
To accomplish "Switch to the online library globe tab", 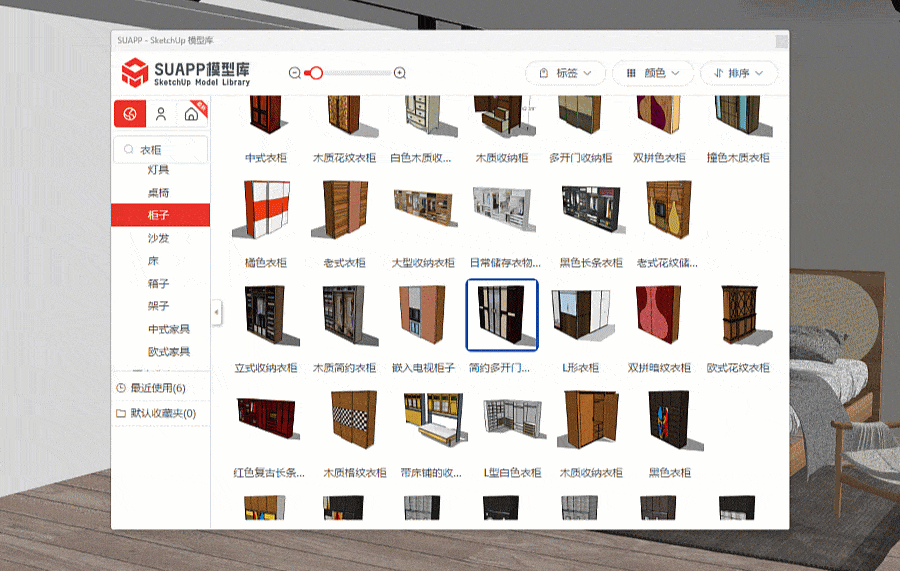I will point(130,114).
